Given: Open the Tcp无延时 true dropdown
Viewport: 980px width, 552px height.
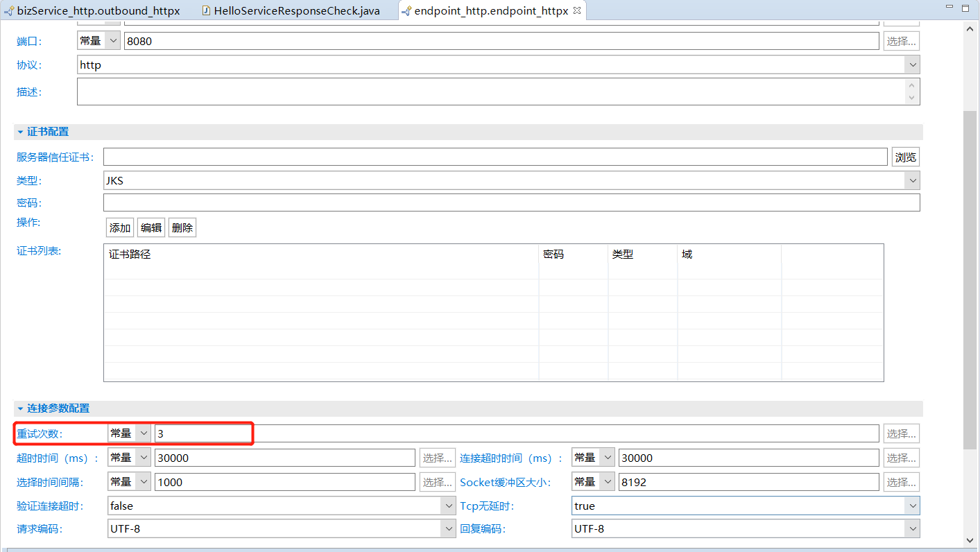Looking at the screenshot, I should pos(911,506).
